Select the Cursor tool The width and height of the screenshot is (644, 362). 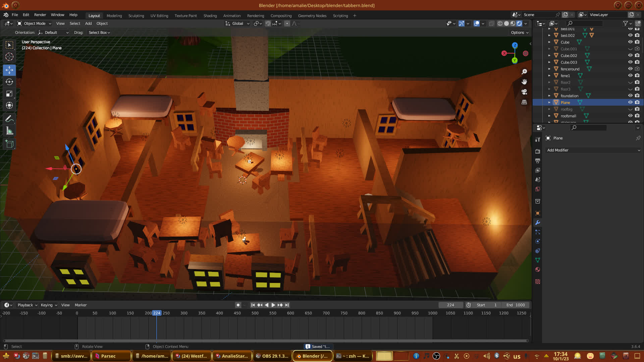coord(9,57)
